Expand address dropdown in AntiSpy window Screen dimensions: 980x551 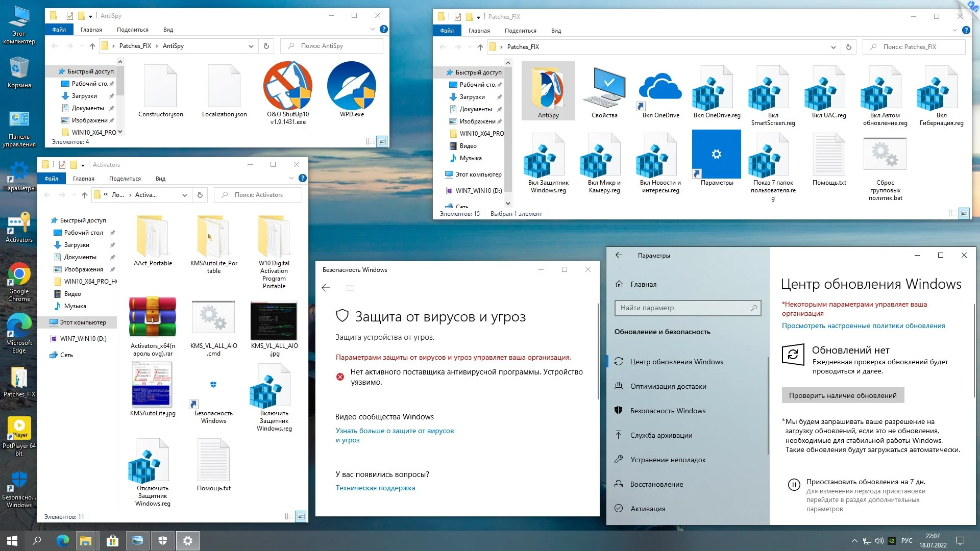pos(251,46)
